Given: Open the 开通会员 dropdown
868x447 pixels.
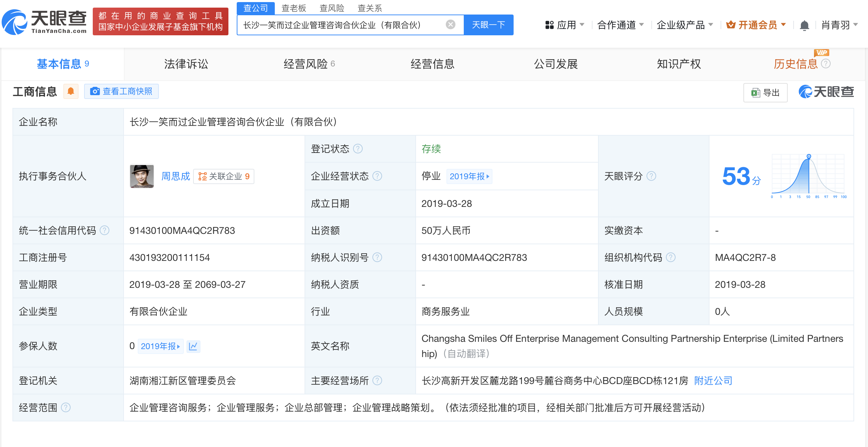Looking at the screenshot, I should pyautogui.click(x=756, y=25).
